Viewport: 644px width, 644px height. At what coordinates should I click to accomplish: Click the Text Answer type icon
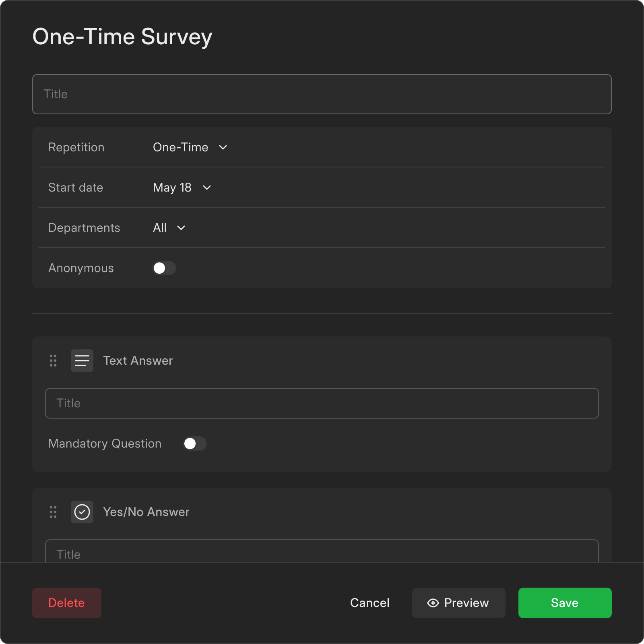pos(82,361)
